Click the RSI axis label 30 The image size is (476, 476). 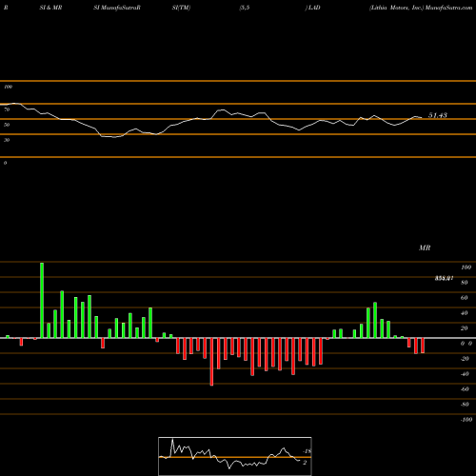[x=7, y=140]
